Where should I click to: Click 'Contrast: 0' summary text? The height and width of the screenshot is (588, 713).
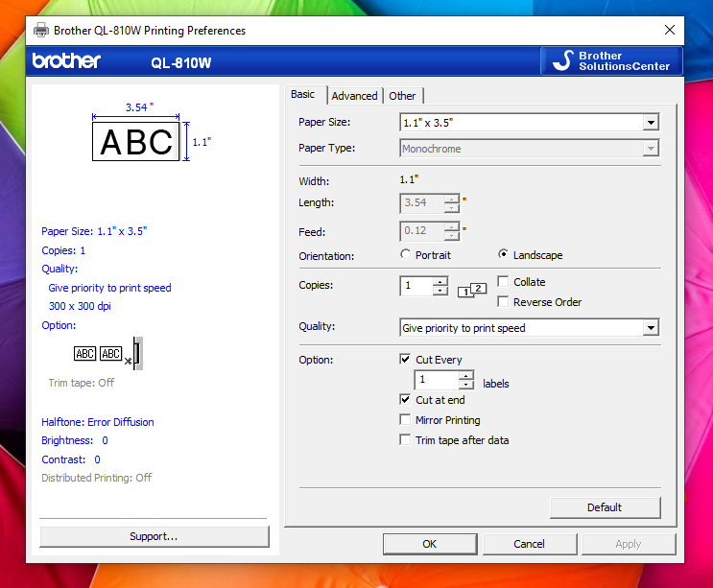point(71,459)
